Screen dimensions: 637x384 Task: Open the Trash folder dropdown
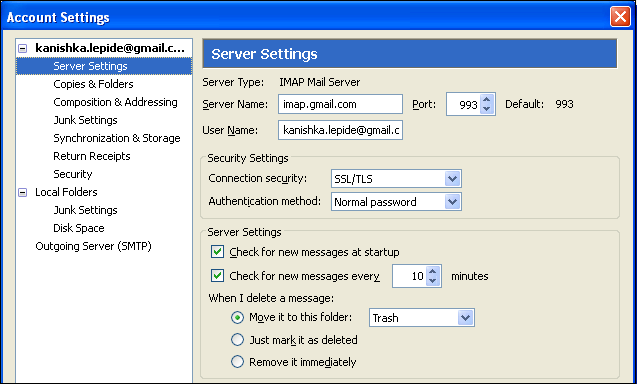click(x=422, y=318)
